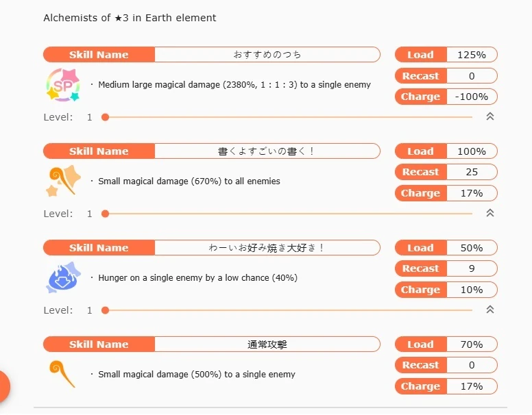Viewport: 532px width, 415px height.
Task: Click the Recast 25 value
Action: pos(472,172)
